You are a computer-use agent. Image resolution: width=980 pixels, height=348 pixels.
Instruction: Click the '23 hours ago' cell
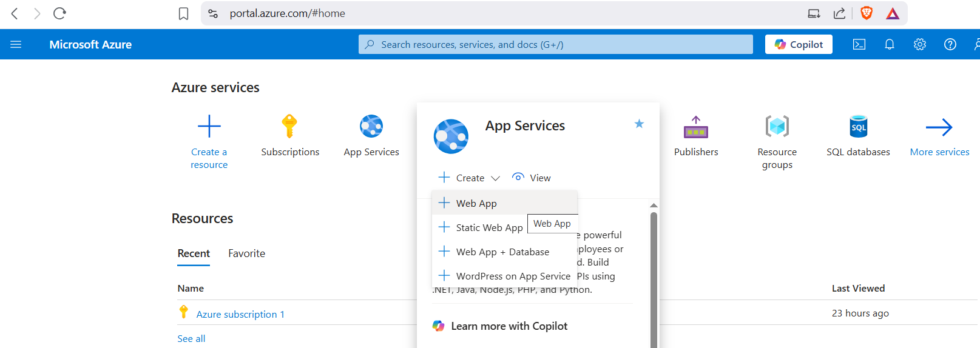pyautogui.click(x=860, y=313)
